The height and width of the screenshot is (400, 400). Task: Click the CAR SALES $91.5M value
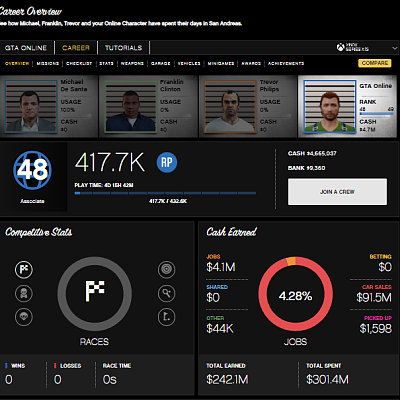pos(374,297)
